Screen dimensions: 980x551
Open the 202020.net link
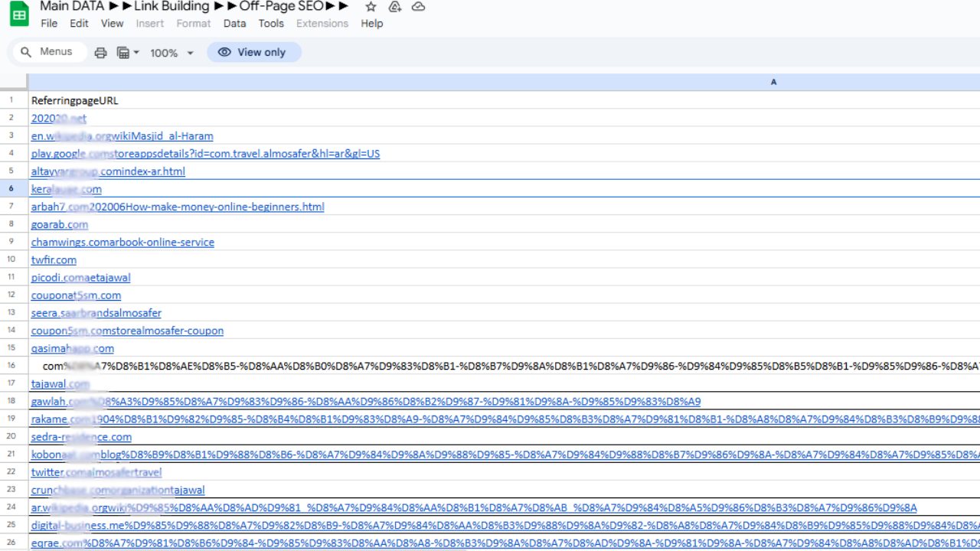click(x=59, y=119)
